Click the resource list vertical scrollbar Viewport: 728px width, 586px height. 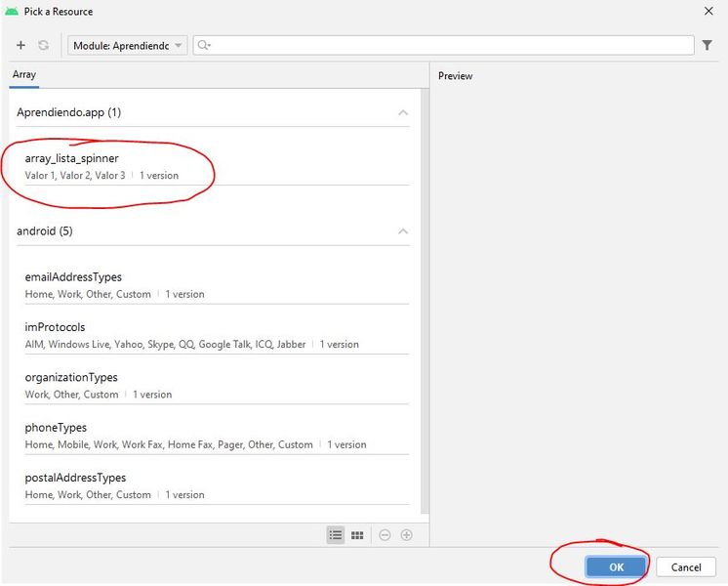(x=425, y=301)
